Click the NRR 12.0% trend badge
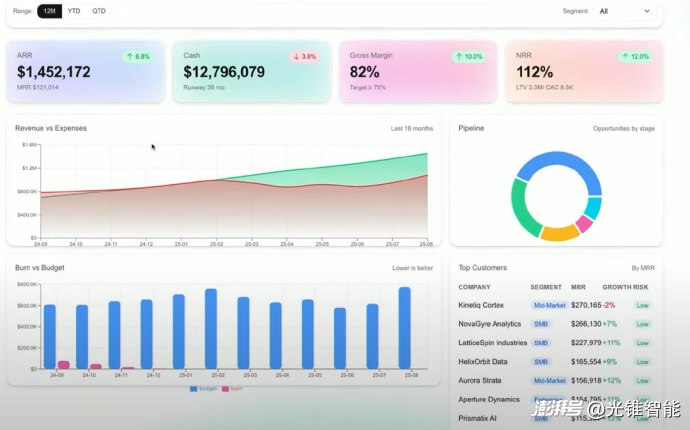The image size is (690, 430). (x=635, y=57)
